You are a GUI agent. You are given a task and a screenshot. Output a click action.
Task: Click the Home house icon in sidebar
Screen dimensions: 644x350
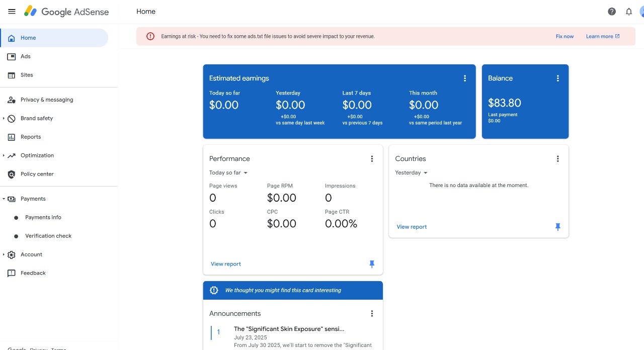[x=12, y=38]
